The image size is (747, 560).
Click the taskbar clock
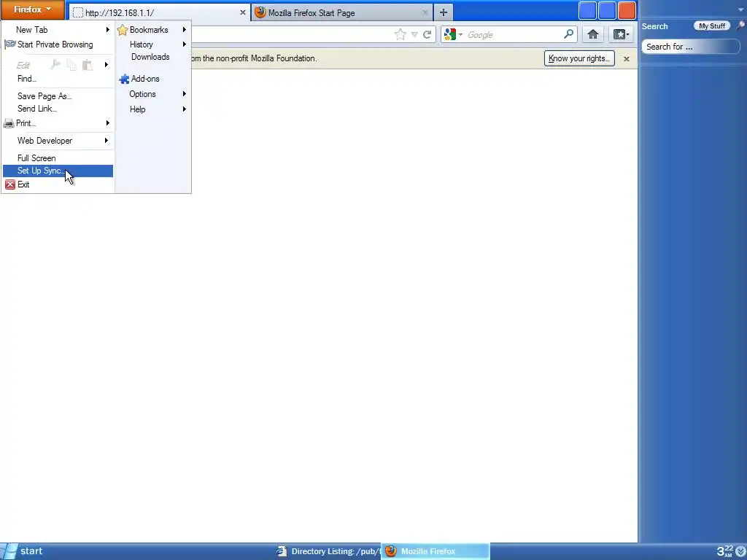pos(726,551)
